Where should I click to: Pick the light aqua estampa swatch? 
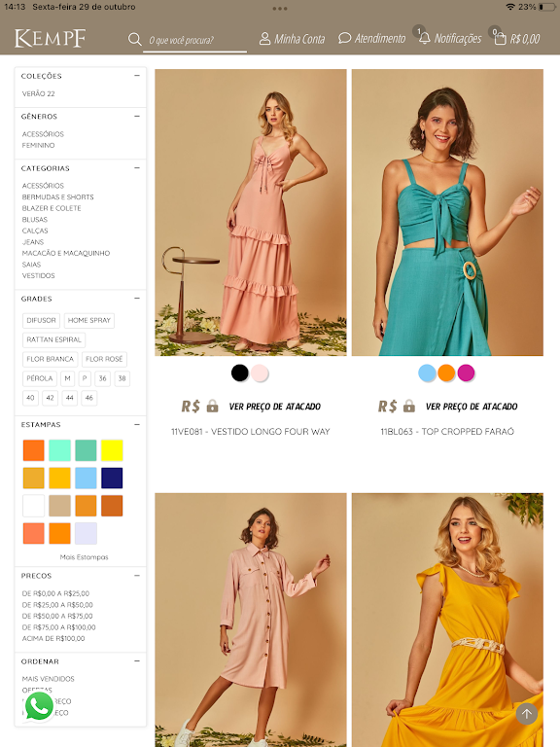pos(59,450)
